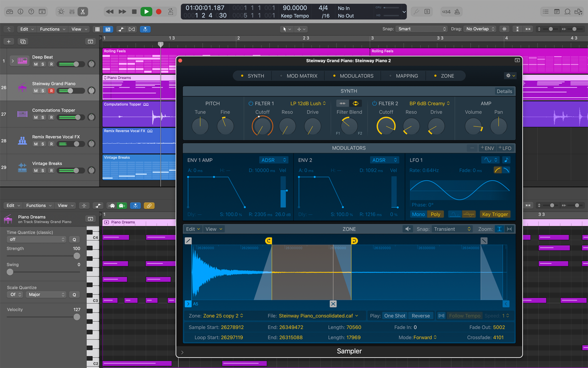Click the audition speaker icon in the Zone panel
The height and width of the screenshot is (368, 588).
pos(407,228)
